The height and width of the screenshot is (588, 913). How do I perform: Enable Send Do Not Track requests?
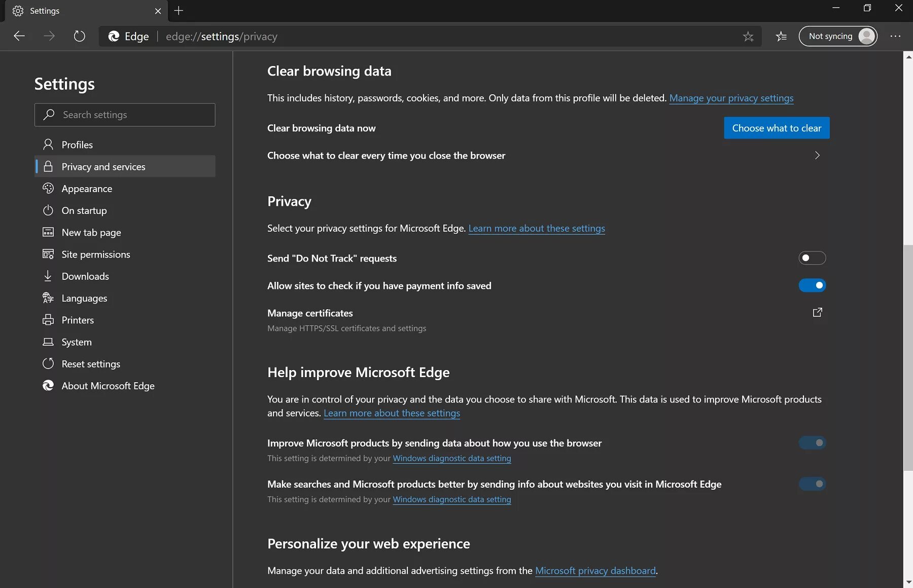point(812,258)
